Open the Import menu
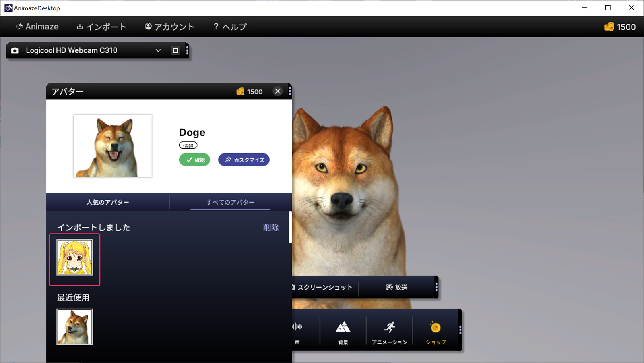The height and width of the screenshot is (363, 644). (x=101, y=27)
